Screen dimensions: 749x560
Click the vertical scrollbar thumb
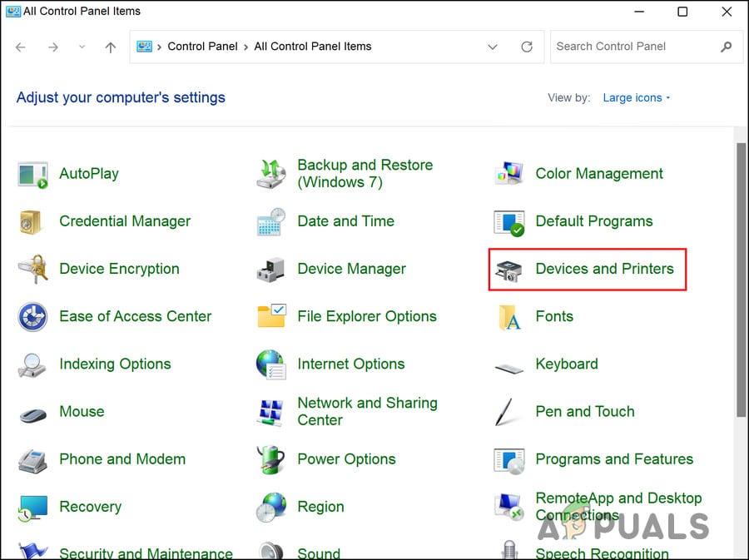point(741,279)
